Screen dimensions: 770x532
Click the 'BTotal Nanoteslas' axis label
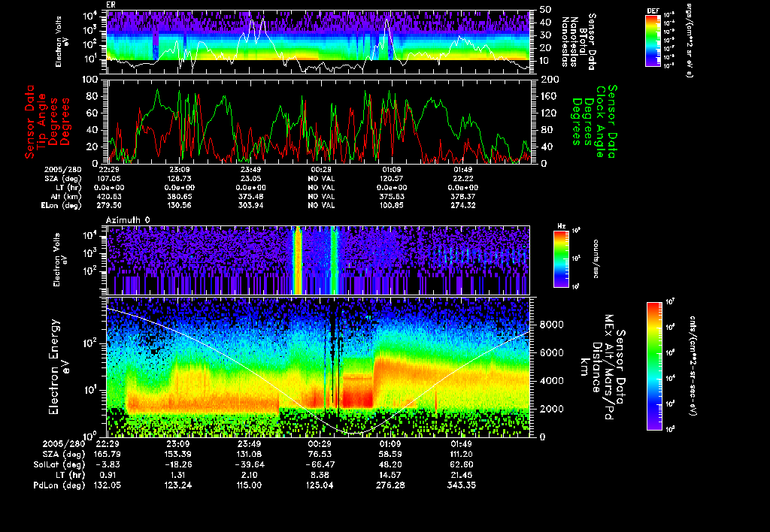pos(574,42)
